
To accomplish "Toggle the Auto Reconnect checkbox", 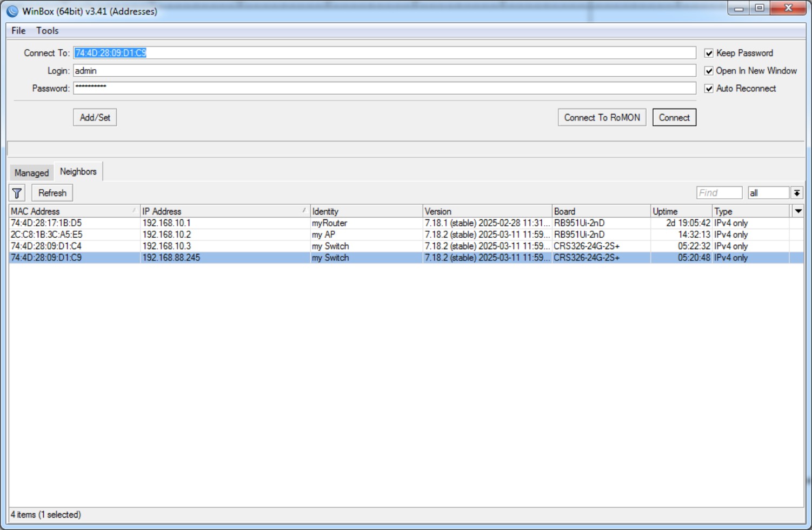I will coord(709,89).
